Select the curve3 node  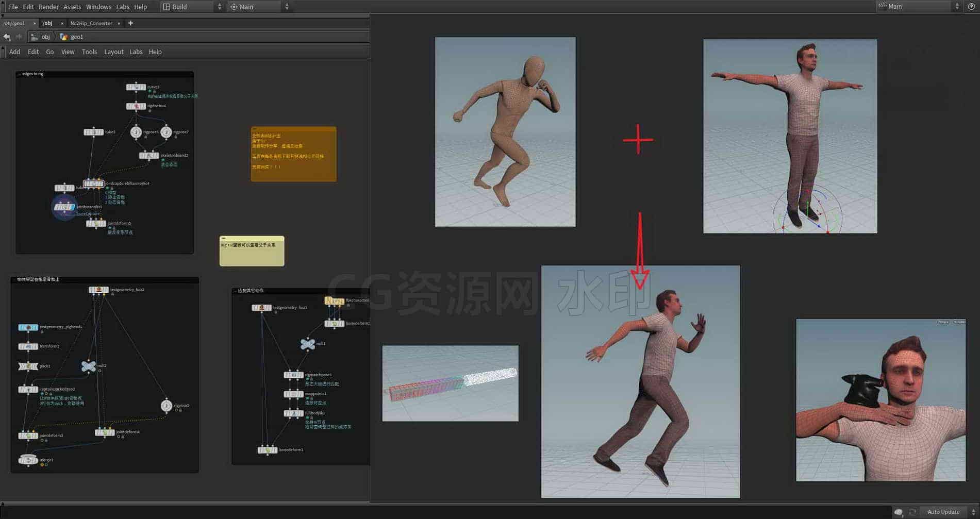coord(136,87)
